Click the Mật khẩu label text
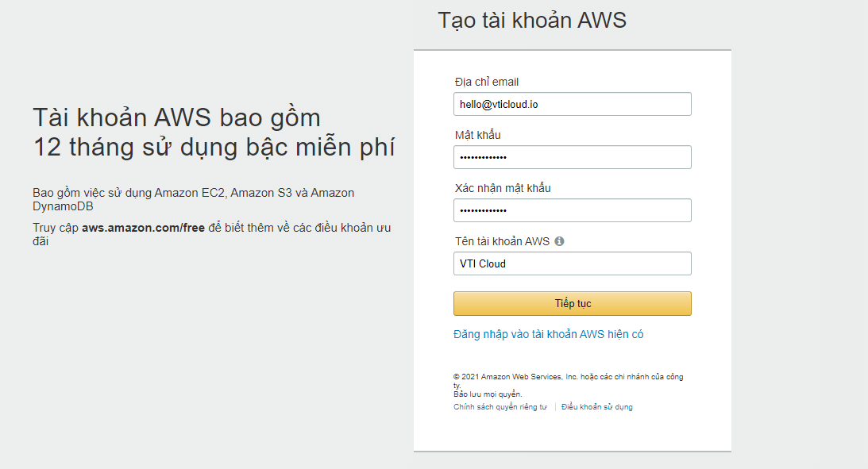Image resolution: width=868 pixels, height=469 pixels. point(478,135)
